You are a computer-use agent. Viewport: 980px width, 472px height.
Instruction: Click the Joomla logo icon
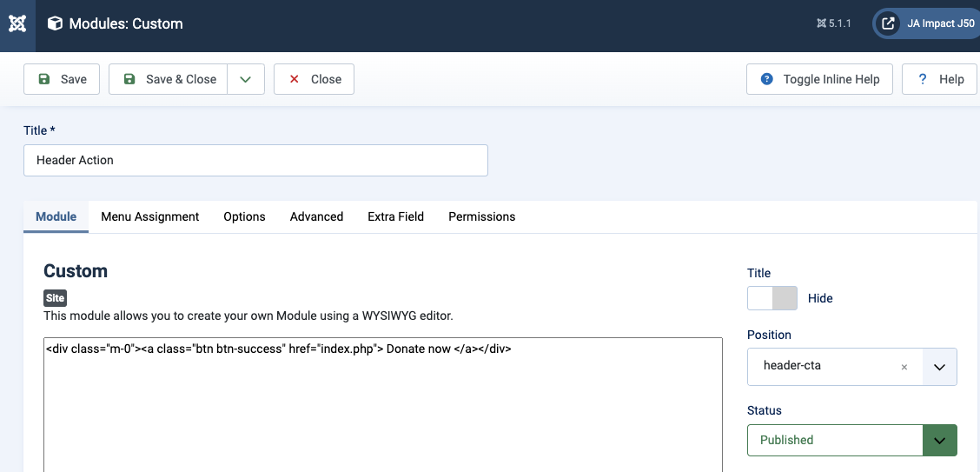(17, 24)
